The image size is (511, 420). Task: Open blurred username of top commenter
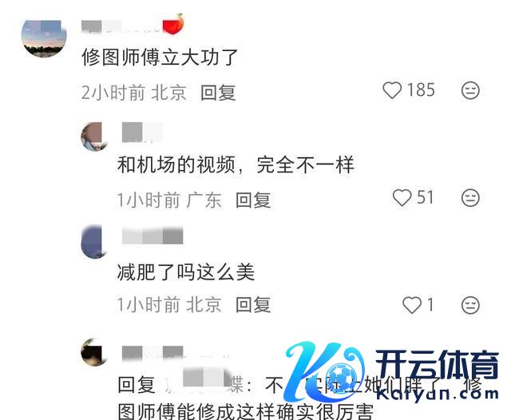[x=121, y=27]
